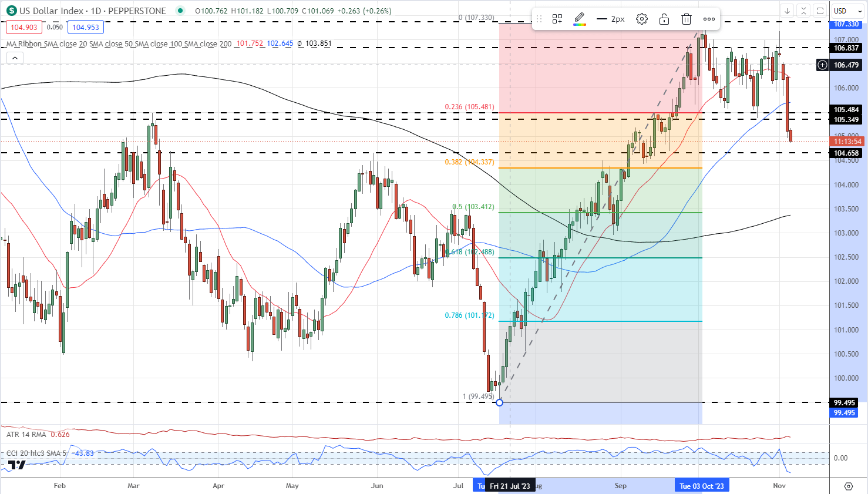Image resolution: width=868 pixels, height=494 pixels.
Task: Click the 0.5 (103.412) Fibonacci label
Action: coord(473,207)
